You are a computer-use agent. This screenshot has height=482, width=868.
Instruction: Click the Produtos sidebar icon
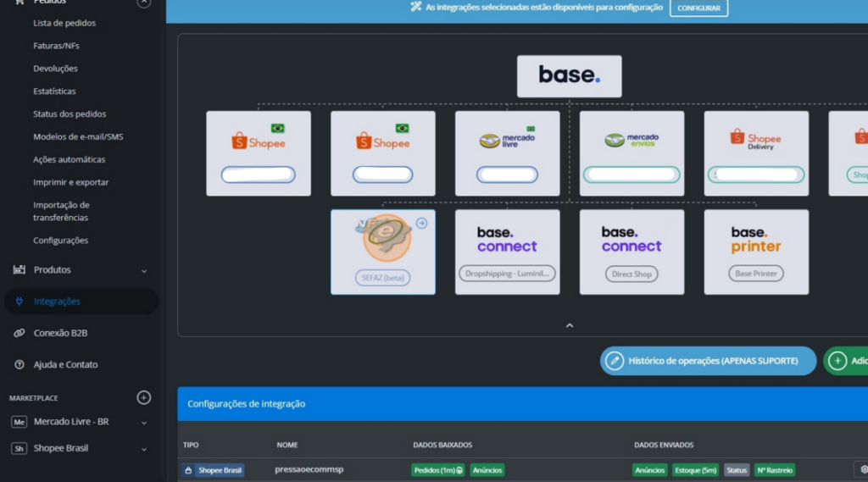point(19,269)
